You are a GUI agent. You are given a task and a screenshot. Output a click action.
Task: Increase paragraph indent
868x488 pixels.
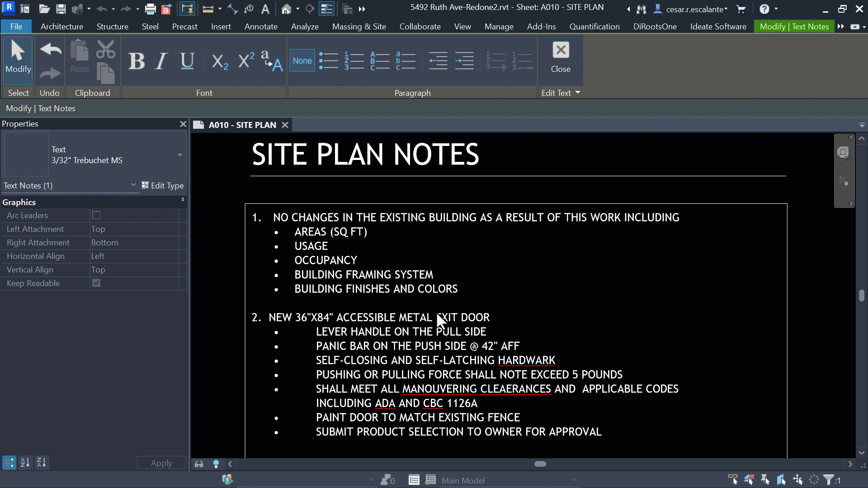pyautogui.click(x=464, y=61)
